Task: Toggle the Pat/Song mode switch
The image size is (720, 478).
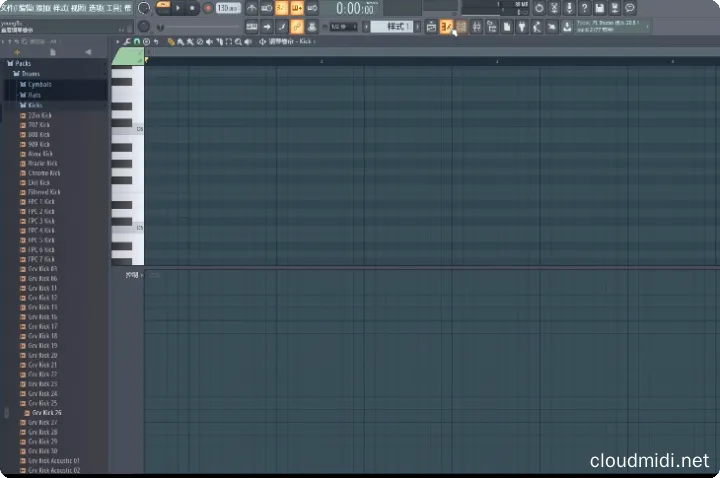Action: [x=162, y=8]
